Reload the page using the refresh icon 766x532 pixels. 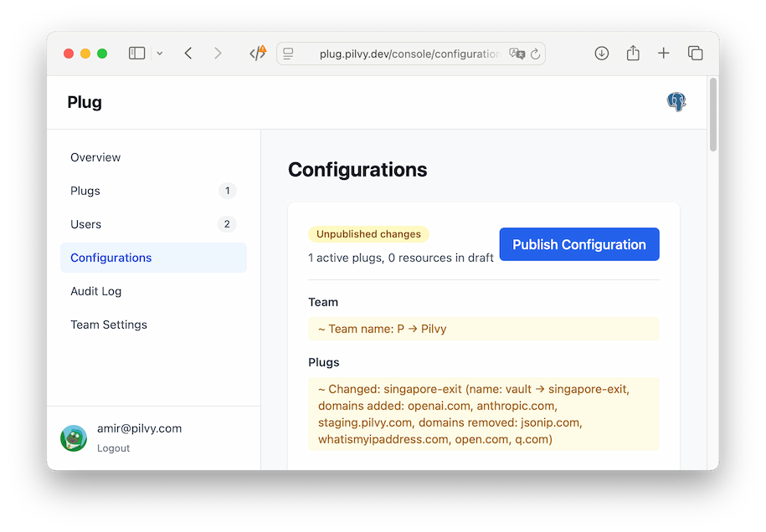pos(536,53)
